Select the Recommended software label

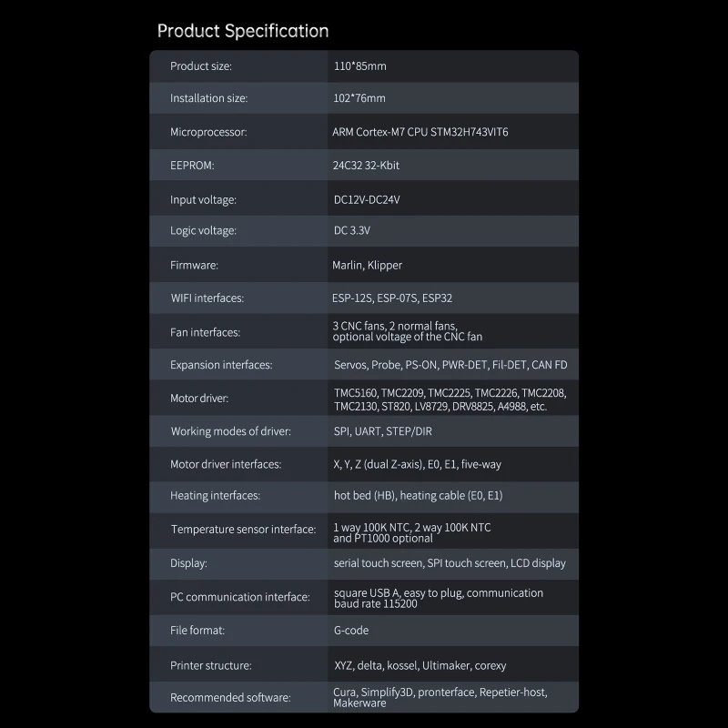[x=230, y=698]
